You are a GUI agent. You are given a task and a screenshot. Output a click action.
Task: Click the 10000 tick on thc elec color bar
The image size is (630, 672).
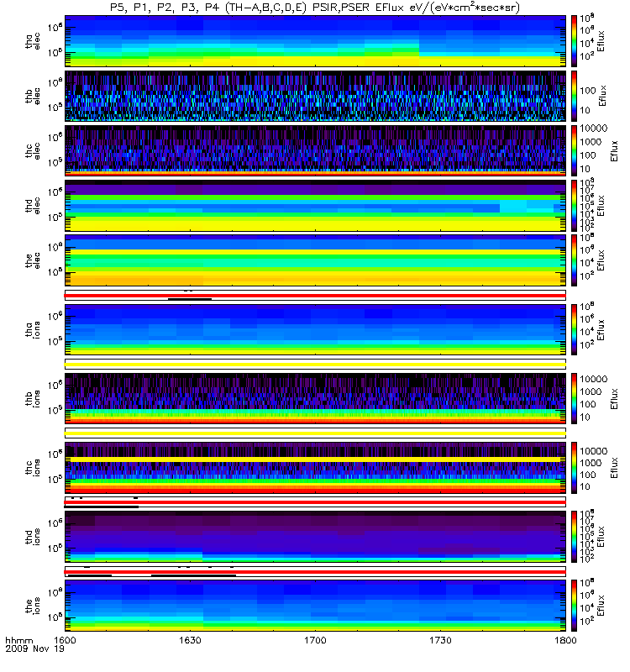click(x=594, y=129)
